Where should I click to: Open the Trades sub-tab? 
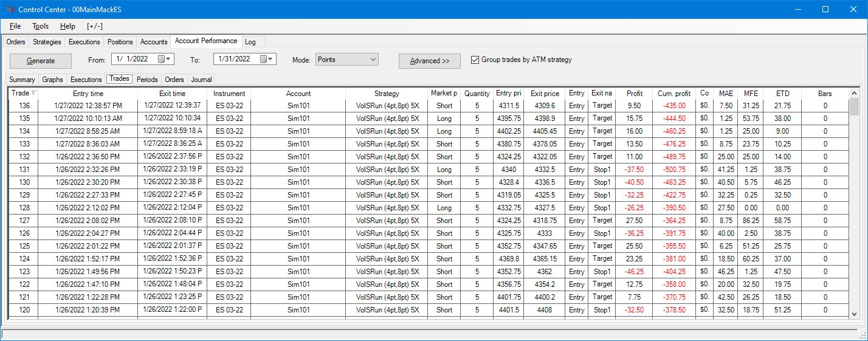(x=119, y=79)
